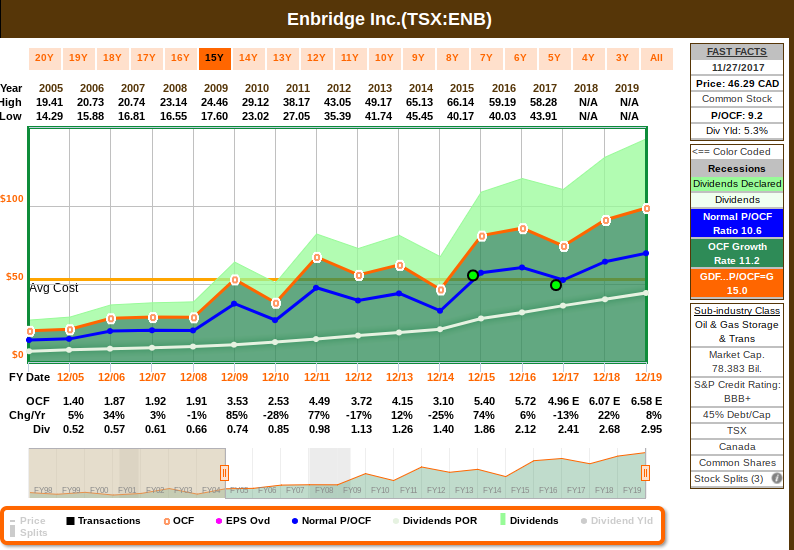The width and height of the screenshot is (794, 550).
Task: Click the P/OCF: 9.2 fact
Action: click(737, 115)
